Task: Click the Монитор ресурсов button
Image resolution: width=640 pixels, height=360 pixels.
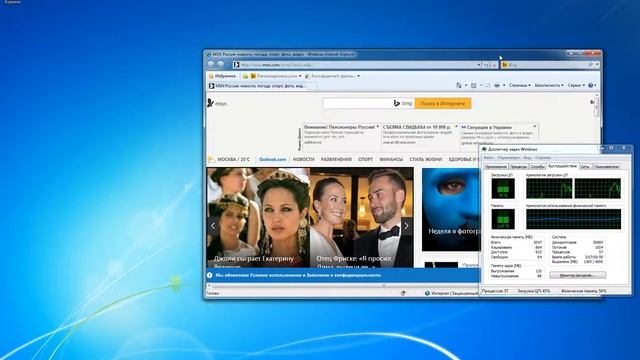Action: tap(578, 276)
